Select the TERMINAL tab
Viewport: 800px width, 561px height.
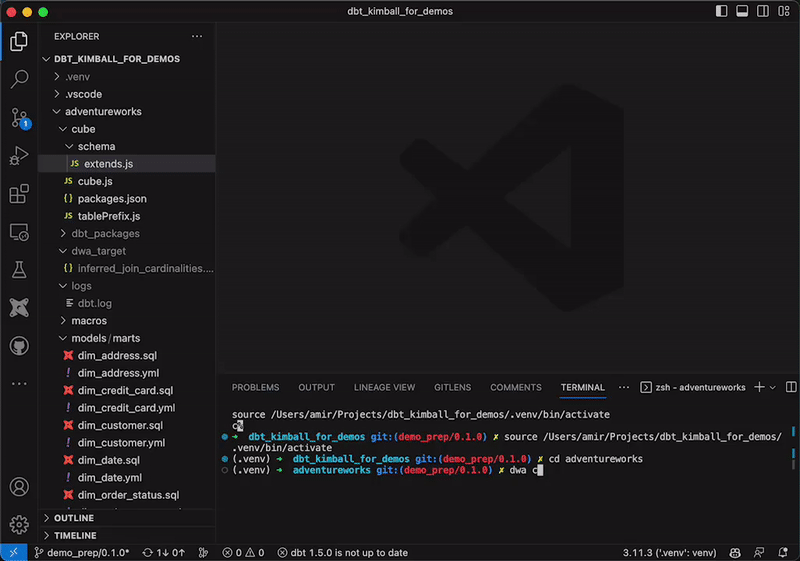583,387
